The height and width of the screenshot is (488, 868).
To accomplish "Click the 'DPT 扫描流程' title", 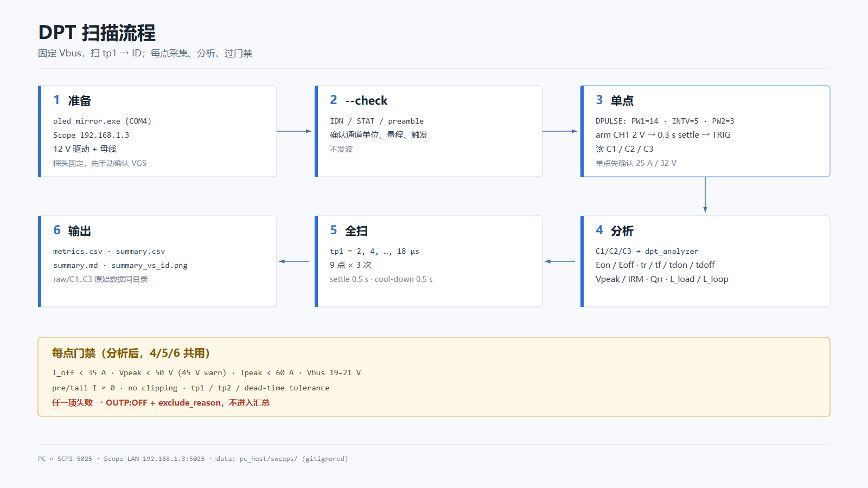I will (x=97, y=33).
